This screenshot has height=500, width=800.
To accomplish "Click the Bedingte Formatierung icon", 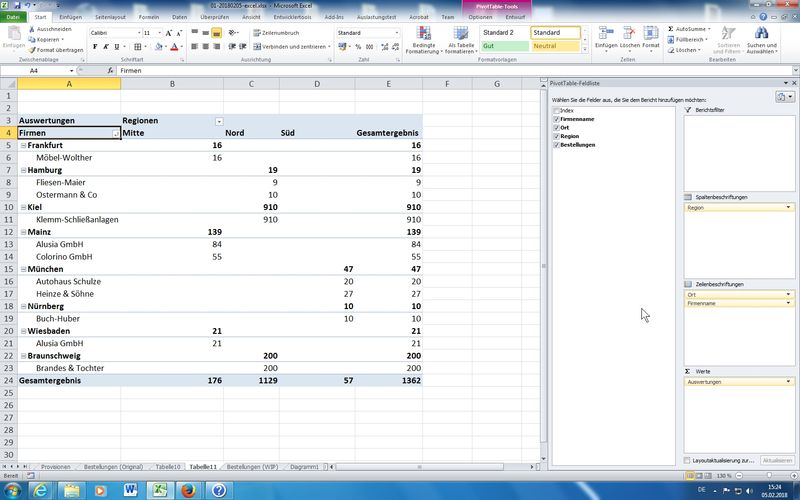I will (x=423, y=38).
